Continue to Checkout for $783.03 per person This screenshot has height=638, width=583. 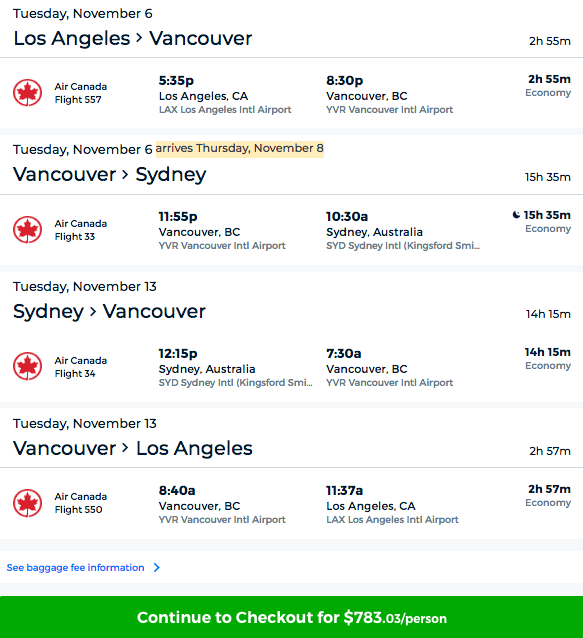(291, 617)
